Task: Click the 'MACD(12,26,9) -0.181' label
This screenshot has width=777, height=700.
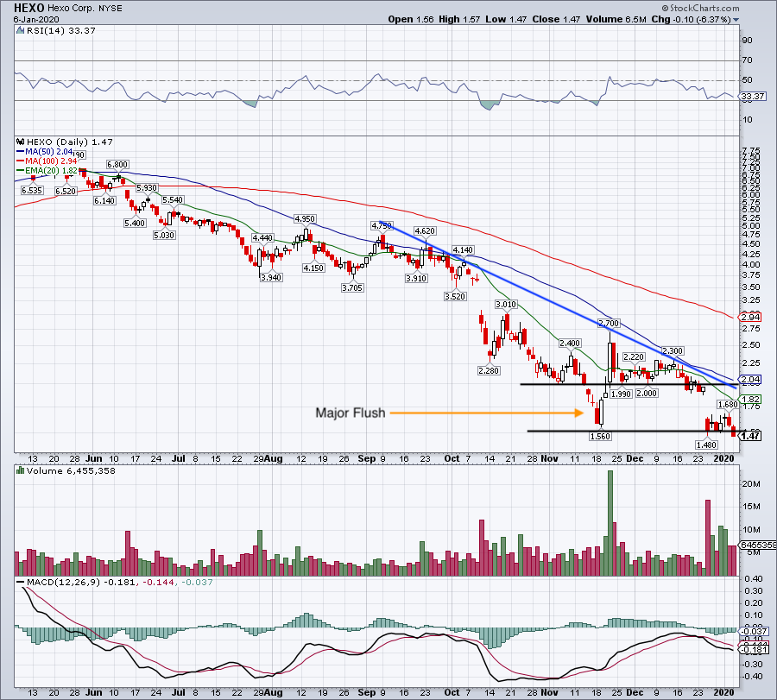Action: [x=81, y=582]
